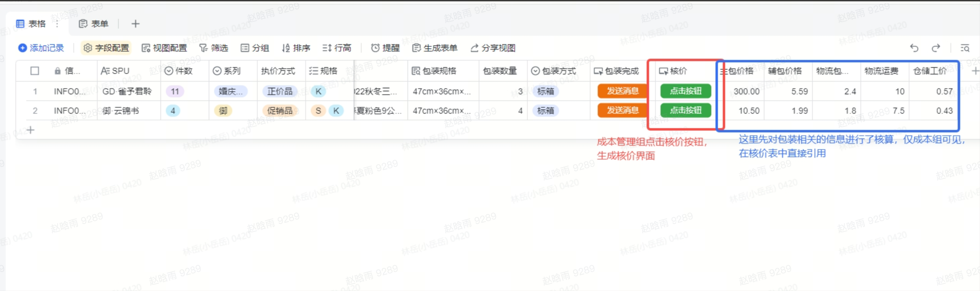Click the 提醒 reminder clock icon

point(375,48)
